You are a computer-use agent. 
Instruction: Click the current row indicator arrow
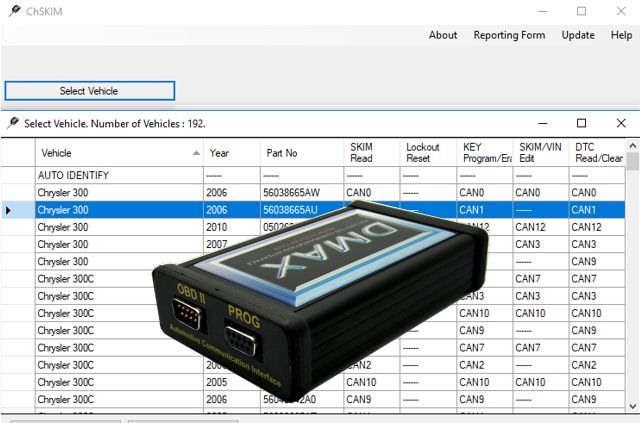pyautogui.click(x=8, y=211)
